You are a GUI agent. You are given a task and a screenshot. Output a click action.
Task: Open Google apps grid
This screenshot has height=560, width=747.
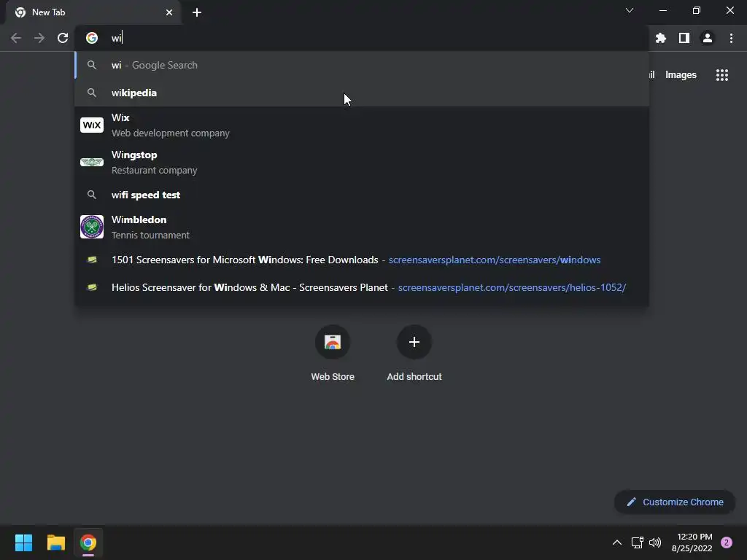pos(722,75)
